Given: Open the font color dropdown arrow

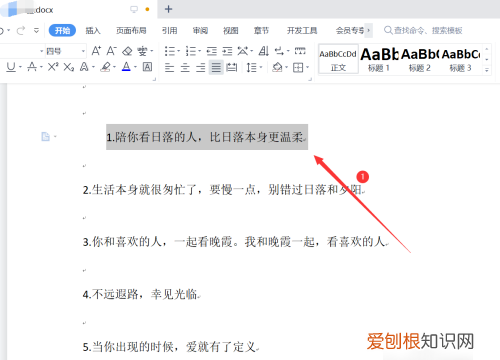Looking at the screenshot, I should [x=135, y=67].
